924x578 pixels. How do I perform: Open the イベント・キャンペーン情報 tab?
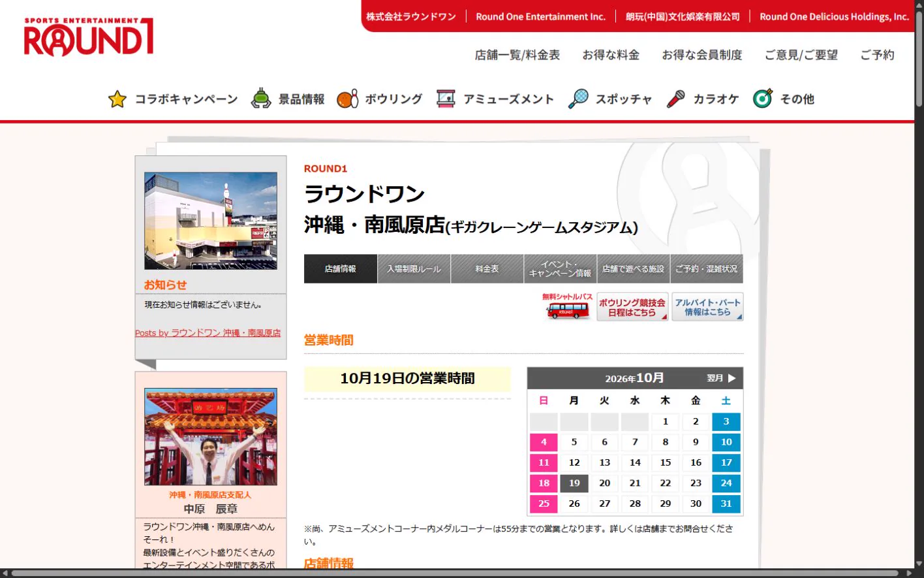point(561,268)
